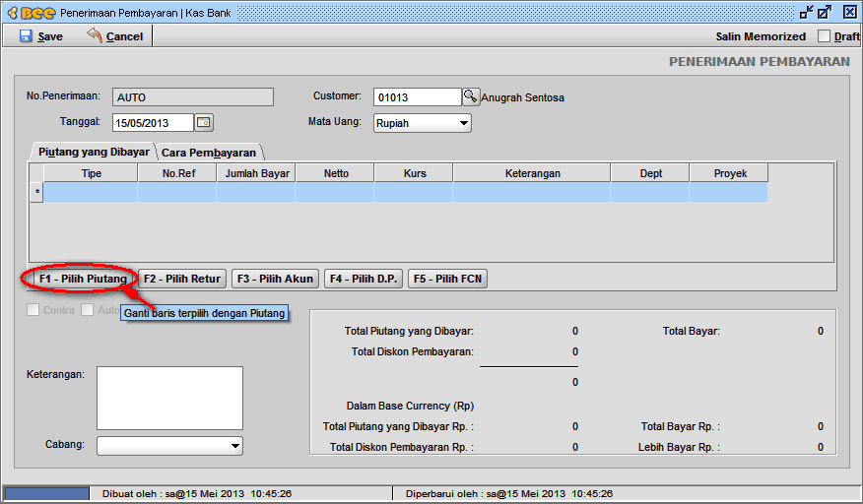Click the maximize arrow icon in title bar
The image size is (863, 504).
pyautogui.click(x=828, y=13)
